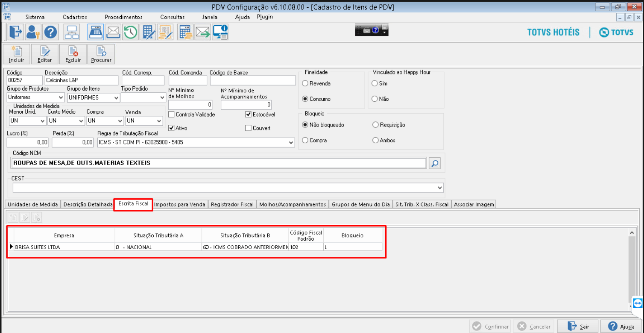Screen dimensions: 644x333
Task: Select the Requisição block option
Action: [375, 125]
